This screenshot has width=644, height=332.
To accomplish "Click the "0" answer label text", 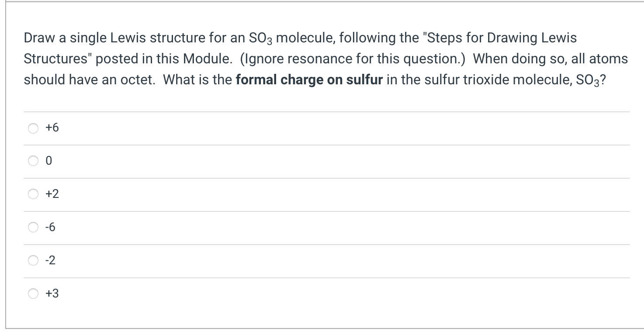I will point(49,161).
